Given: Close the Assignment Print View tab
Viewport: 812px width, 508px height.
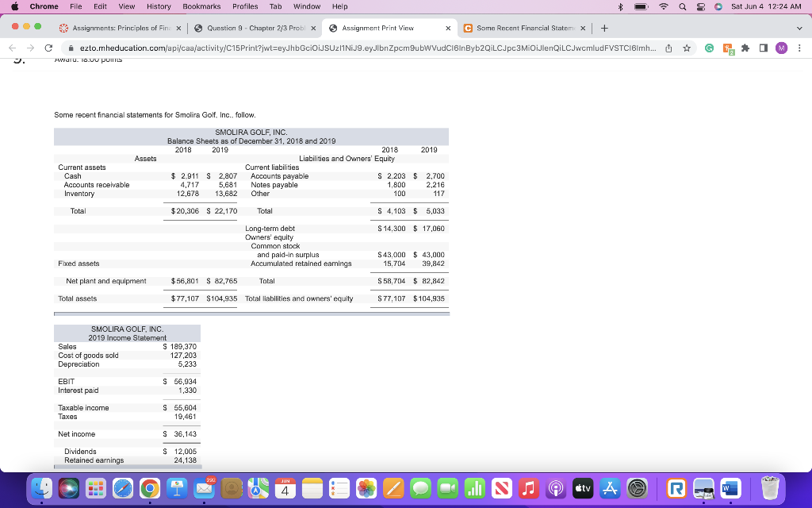Looking at the screenshot, I should coord(448,28).
